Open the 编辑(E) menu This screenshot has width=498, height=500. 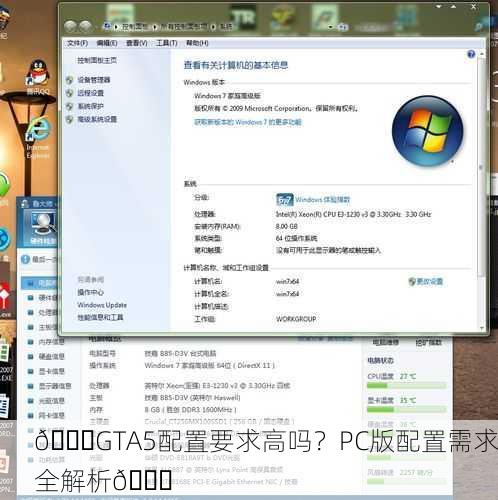(x=107, y=43)
